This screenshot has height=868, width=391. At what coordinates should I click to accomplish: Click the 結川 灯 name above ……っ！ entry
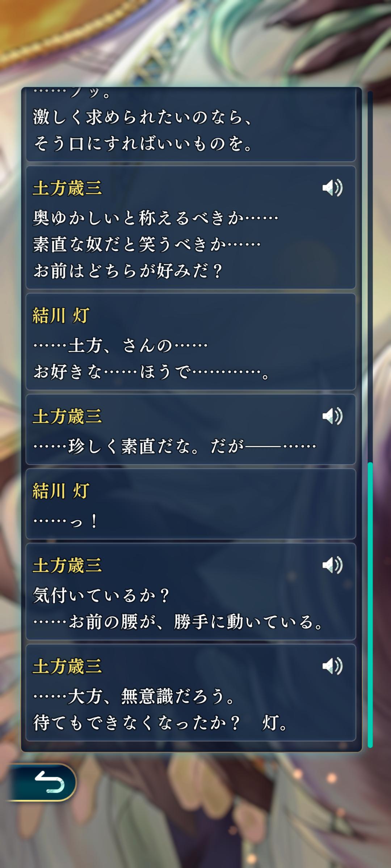(61, 491)
